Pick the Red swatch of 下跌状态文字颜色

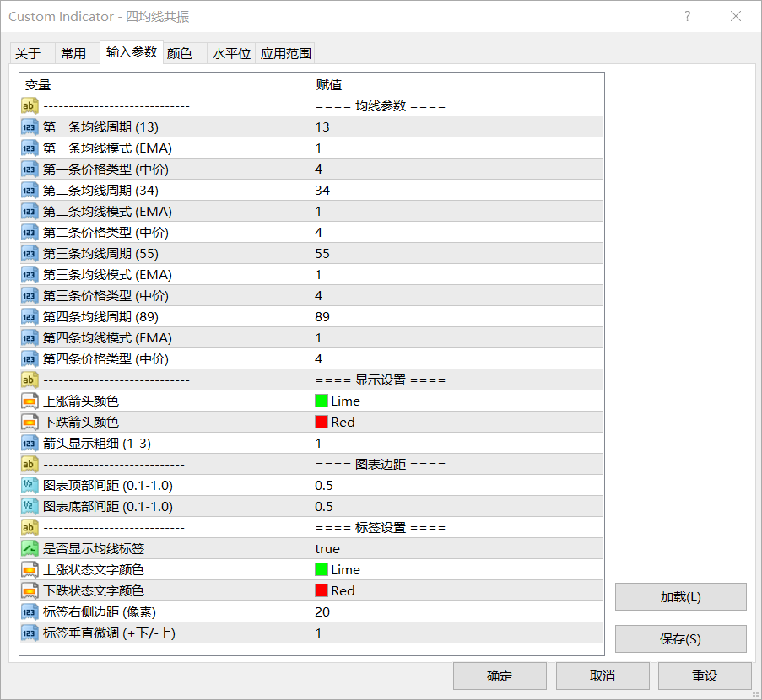(x=322, y=590)
